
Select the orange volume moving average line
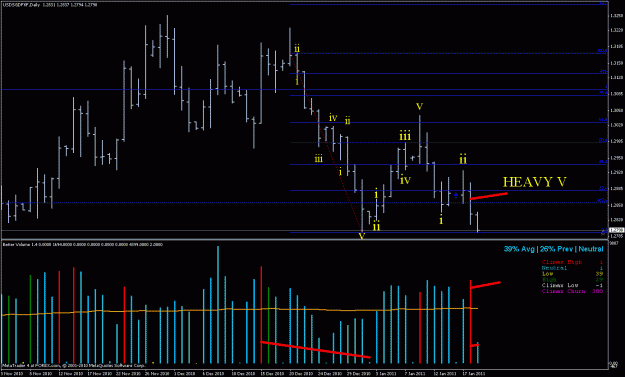239,310
